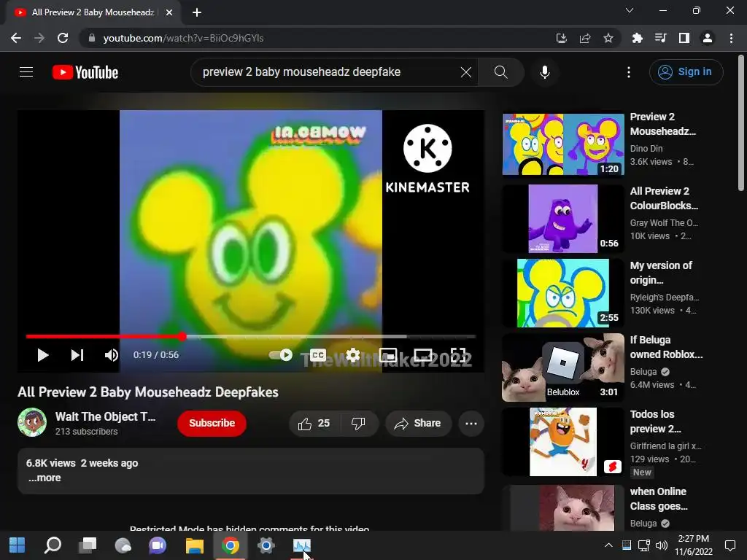
Task: Open Chrome extensions puzzle icon
Action: (x=637, y=38)
